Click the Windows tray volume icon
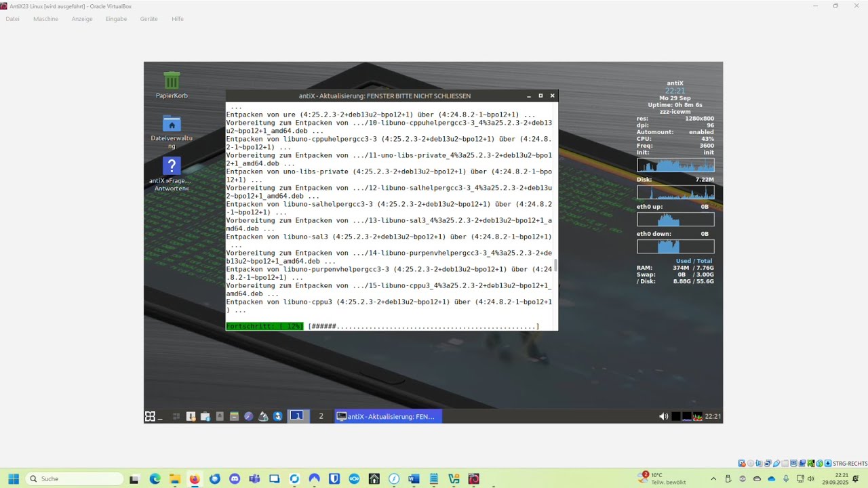 coord(810,479)
